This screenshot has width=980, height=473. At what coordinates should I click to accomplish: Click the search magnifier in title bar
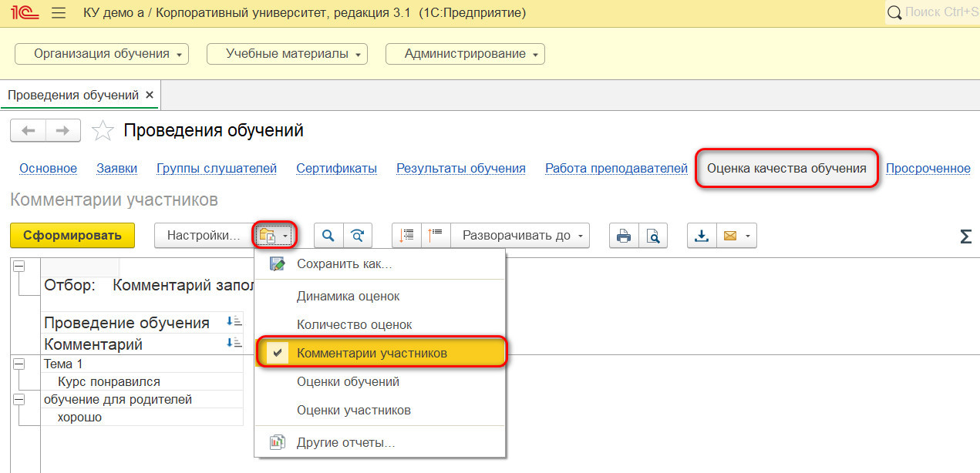894,13
